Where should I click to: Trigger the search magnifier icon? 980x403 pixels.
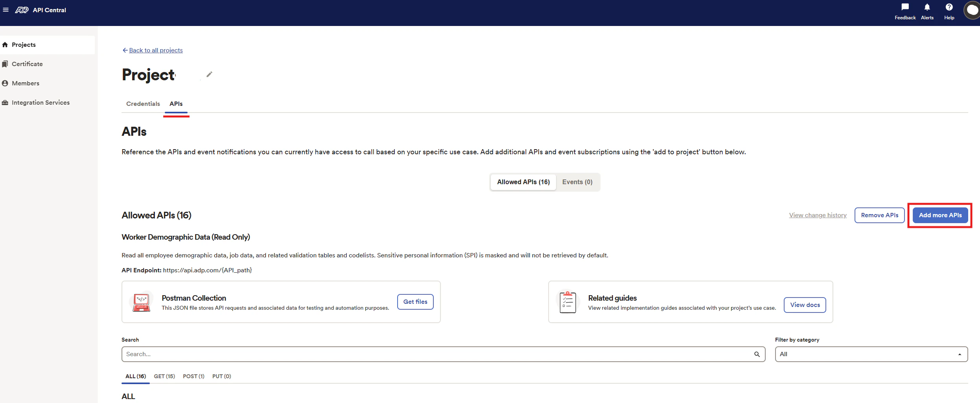(757, 354)
